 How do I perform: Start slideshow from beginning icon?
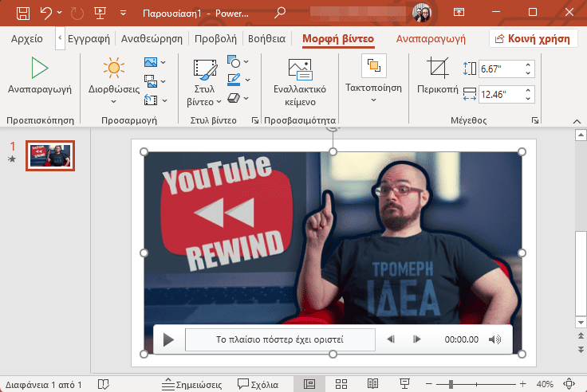pyautogui.click(x=100, y=13)
